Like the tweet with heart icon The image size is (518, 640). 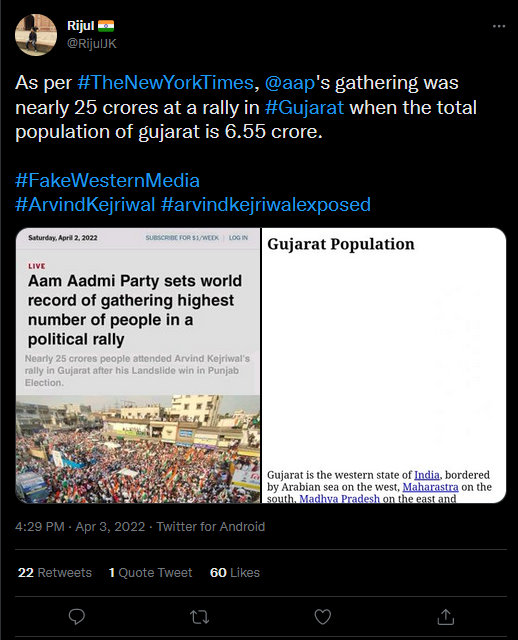pos(322,617)
